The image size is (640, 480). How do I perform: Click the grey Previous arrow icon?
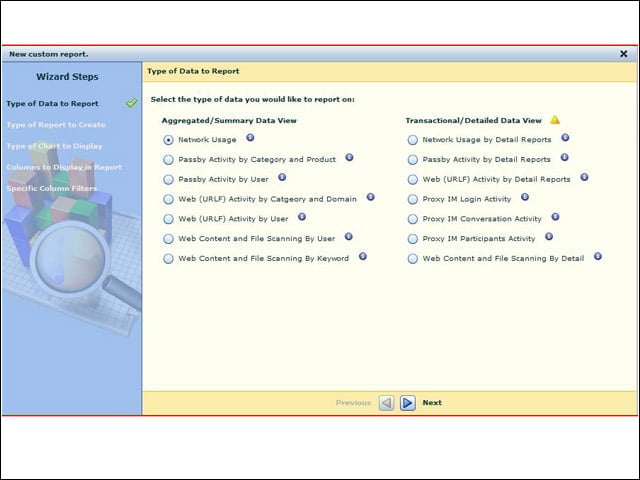point(386,403)
